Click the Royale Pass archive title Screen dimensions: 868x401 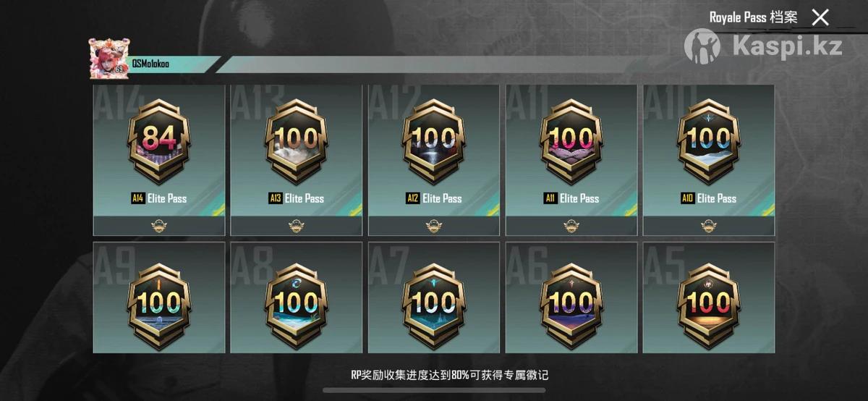click(x=753, y=17)
